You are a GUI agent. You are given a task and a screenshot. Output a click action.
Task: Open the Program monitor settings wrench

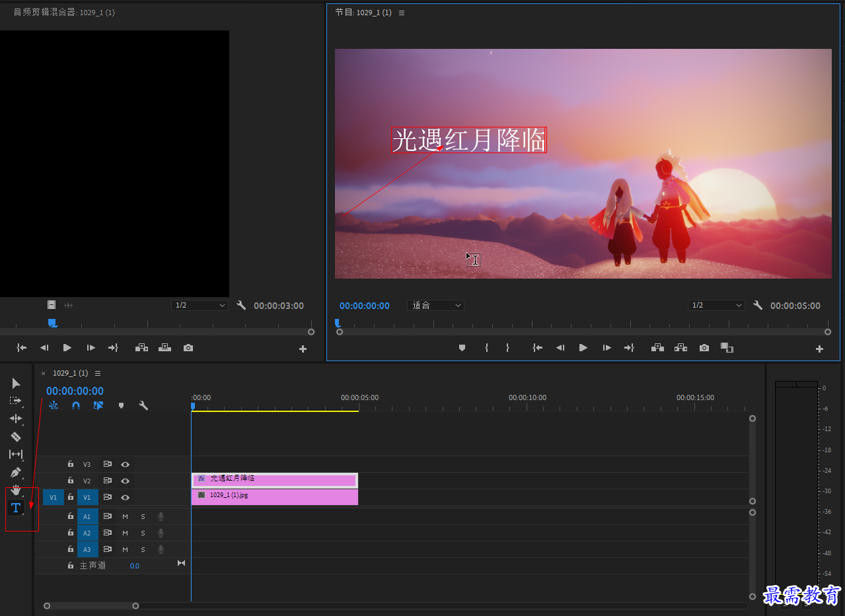pyautogui.click(x=758, y=305)
